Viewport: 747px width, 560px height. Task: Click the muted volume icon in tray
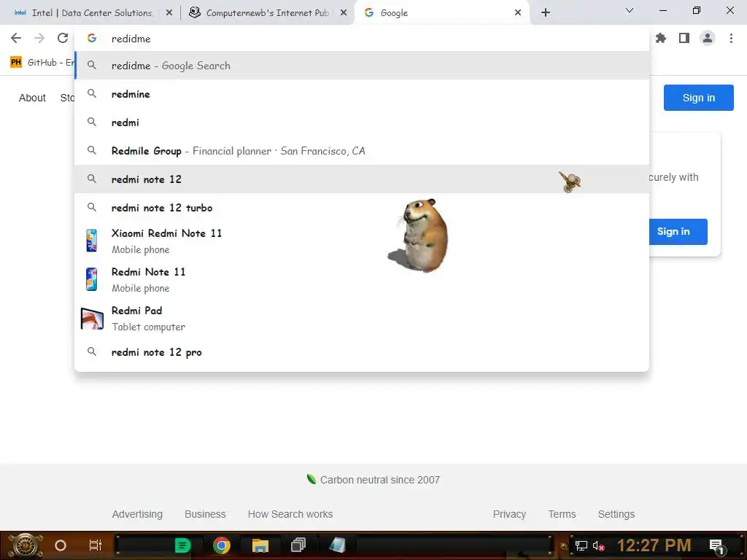click(x=599, y=545)
